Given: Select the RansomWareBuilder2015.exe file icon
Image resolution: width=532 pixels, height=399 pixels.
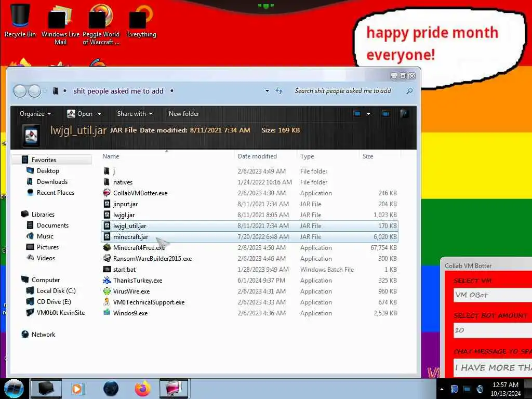Looking at the screenshot, I should click(107, 259).
